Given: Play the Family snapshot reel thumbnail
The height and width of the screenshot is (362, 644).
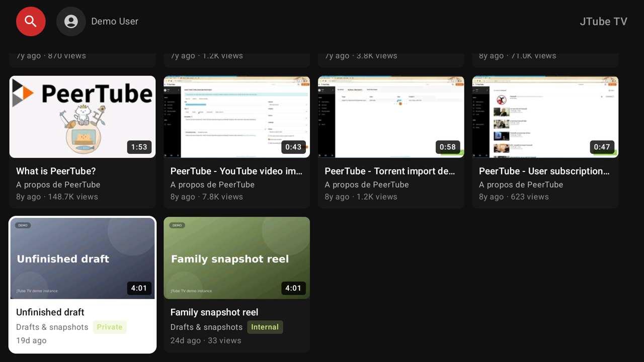Looking at the screenshot, I should point(236,258).
